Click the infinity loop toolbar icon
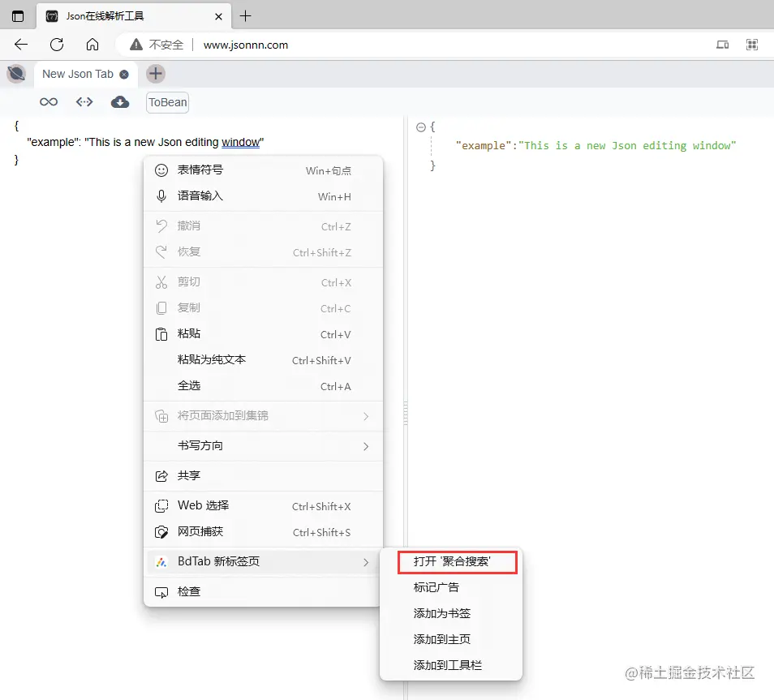Image resolution: width=774 pixels, height=700 pixels. coord(49,102)
